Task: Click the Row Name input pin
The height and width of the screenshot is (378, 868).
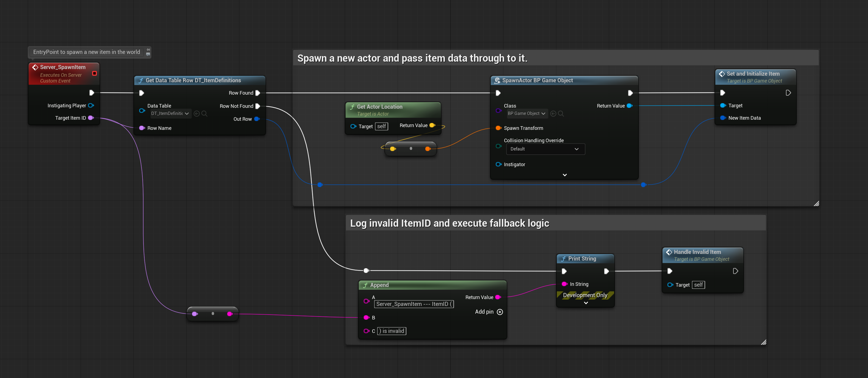Action: click(142, 128)
